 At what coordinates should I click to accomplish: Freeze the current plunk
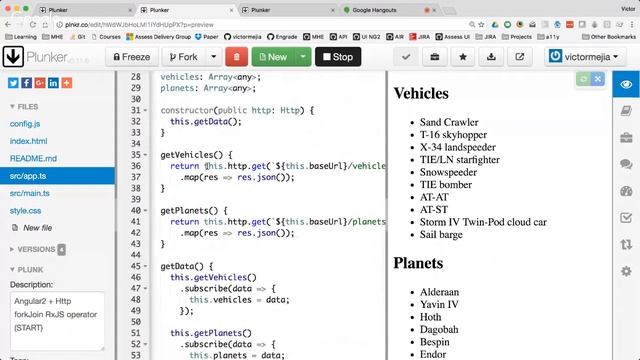132,57
